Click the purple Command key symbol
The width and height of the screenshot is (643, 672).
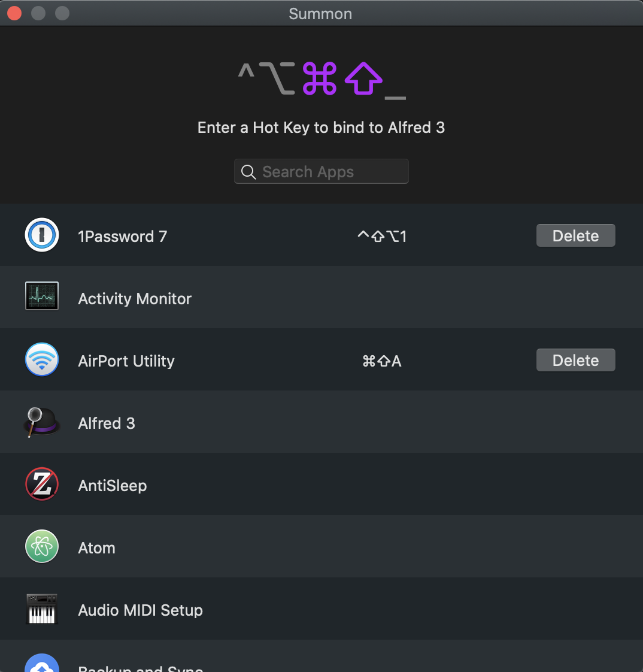click(x=320, y=78)
